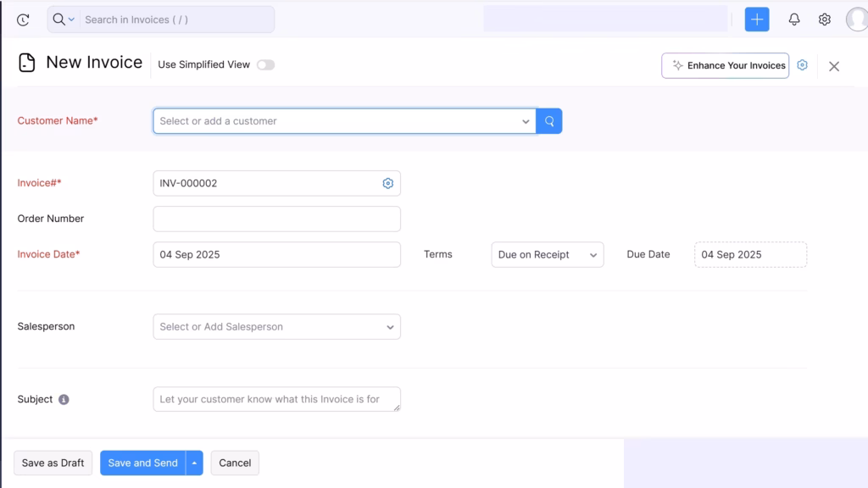Click the blue quick create plus button
868x488 pixels.
[x=757, y=19]
